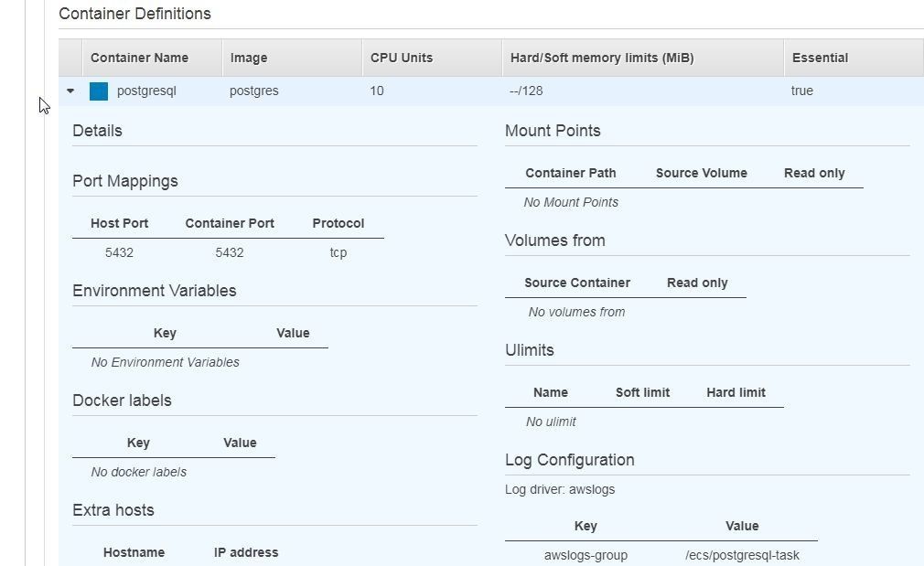924x566 pixels.
Task: Click the postgres image cell
Action: [254, 91]
